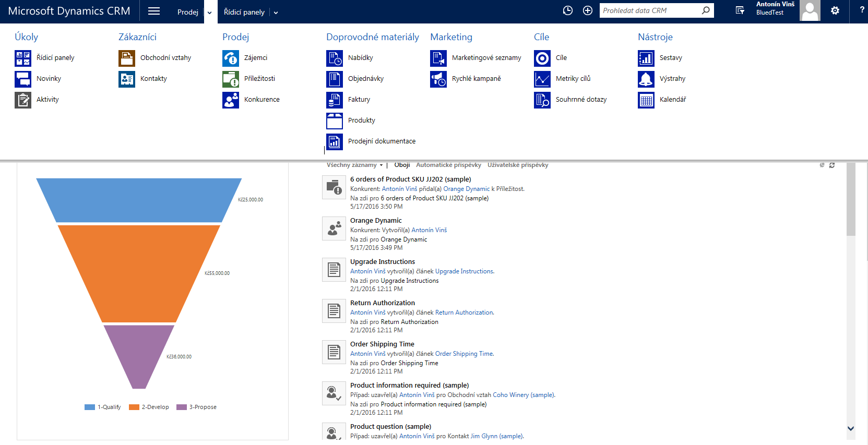
Task: Click the quick create plus icon
Action: (588, 10)
